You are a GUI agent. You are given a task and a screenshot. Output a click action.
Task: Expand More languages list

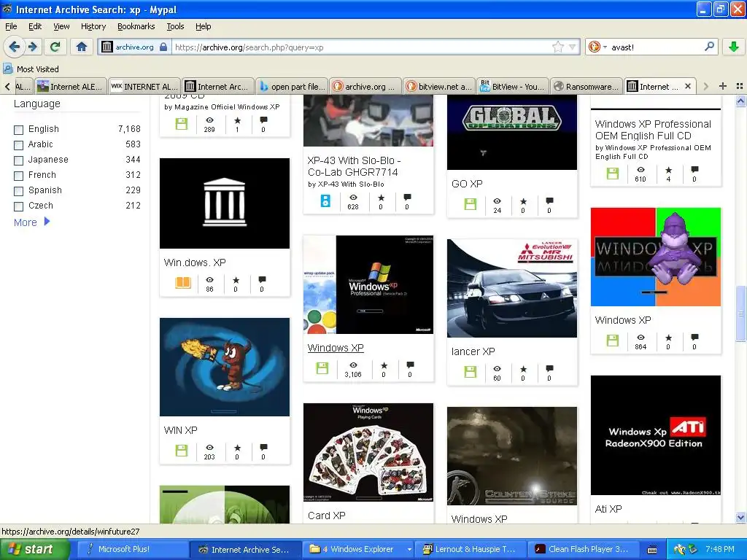31,222
